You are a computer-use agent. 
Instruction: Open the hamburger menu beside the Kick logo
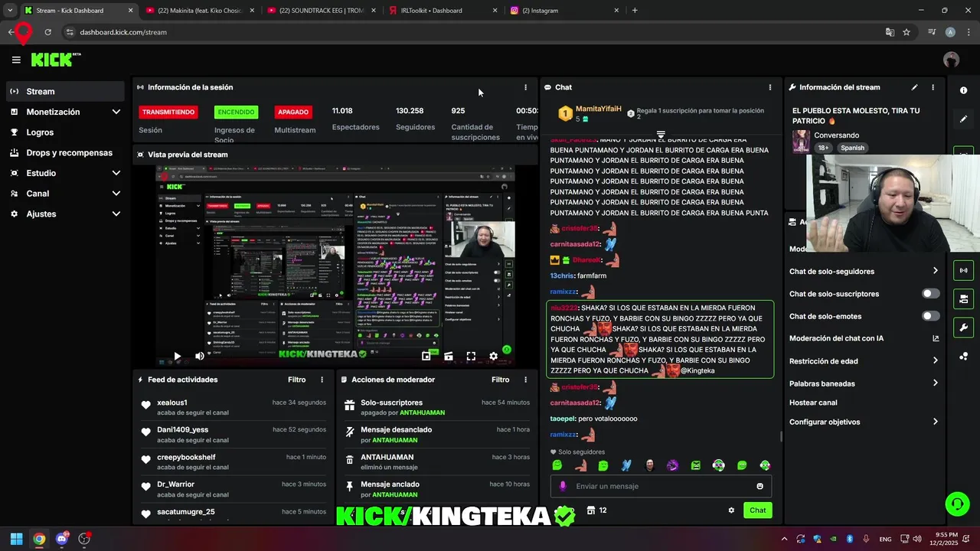pyautogui.click(x=16, y=60)
